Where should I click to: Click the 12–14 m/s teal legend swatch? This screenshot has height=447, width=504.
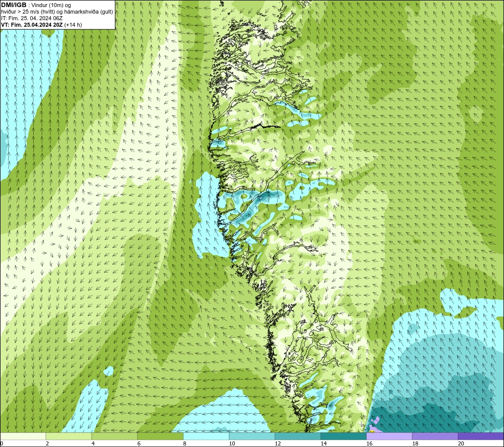click(x=298, y=436)
